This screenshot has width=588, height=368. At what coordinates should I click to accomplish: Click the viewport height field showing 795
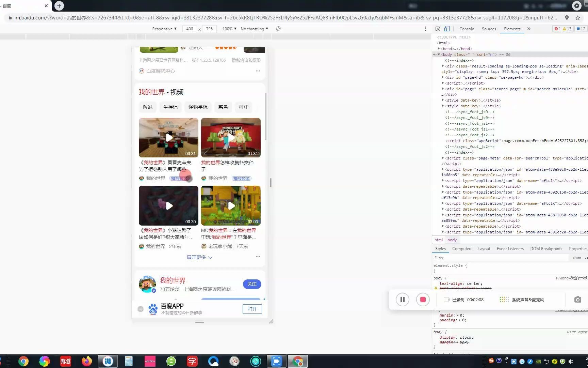(x=210, y=29)
